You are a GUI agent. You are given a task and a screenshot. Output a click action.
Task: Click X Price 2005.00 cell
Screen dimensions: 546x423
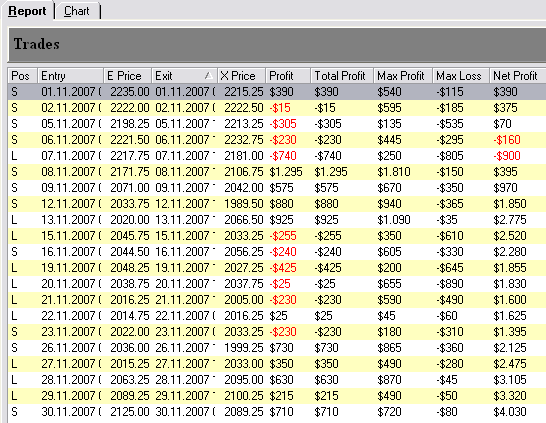243,300
